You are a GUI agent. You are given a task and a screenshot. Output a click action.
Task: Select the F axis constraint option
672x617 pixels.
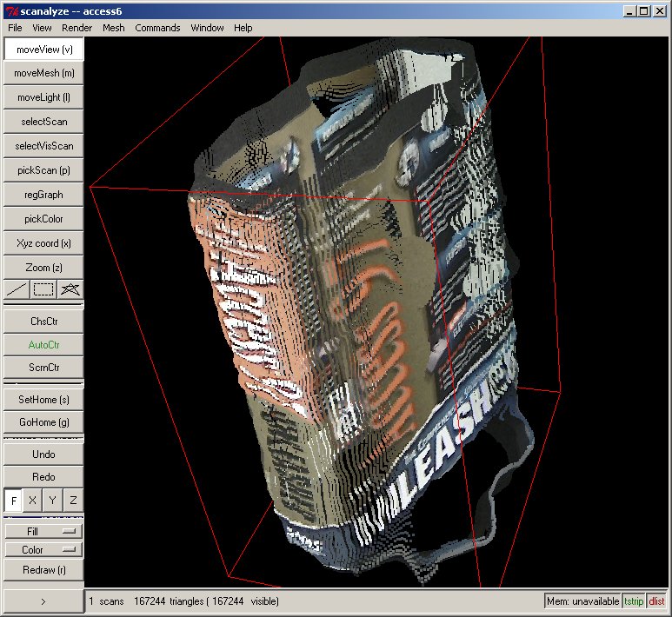pos(13,501)
